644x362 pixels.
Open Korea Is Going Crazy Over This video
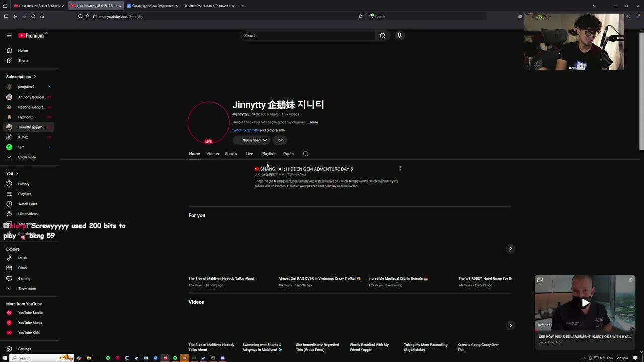coord(478,347)
